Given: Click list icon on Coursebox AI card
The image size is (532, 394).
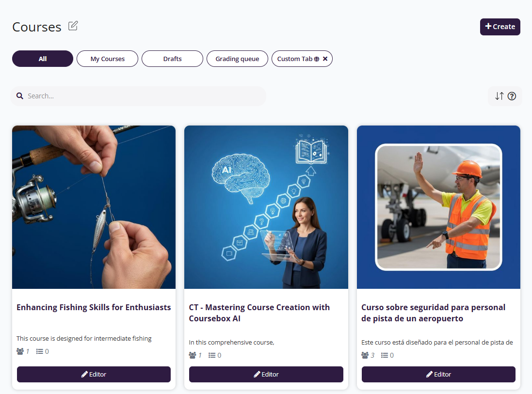Looking at the screenshot, I should (212, 355).
